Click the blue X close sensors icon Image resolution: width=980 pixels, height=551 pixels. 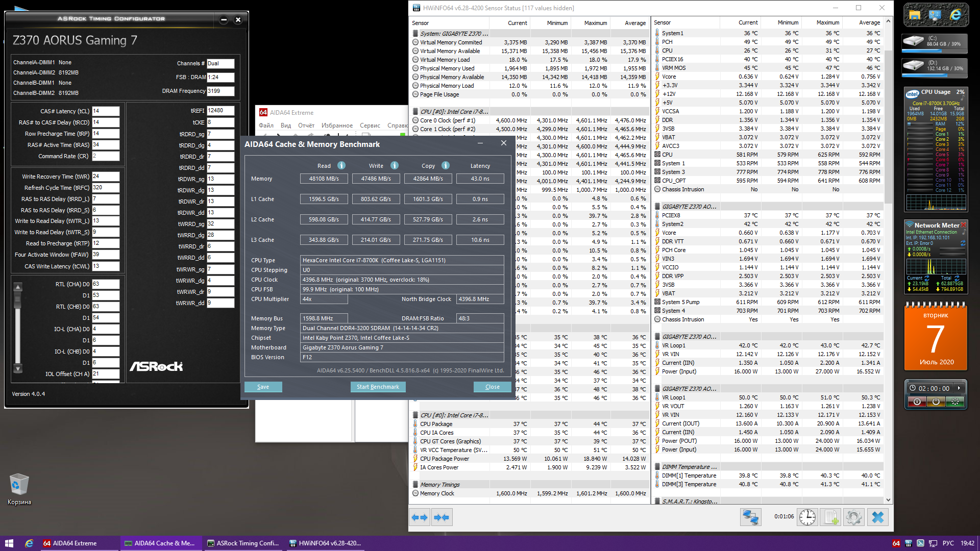pyautogui.click(x=877, y=517)
